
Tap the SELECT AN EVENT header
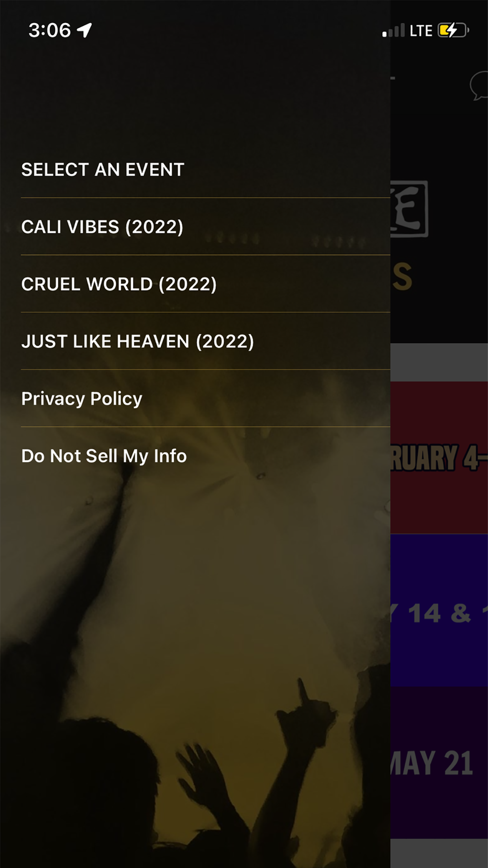pyautogui.click(x=103, y=169)
